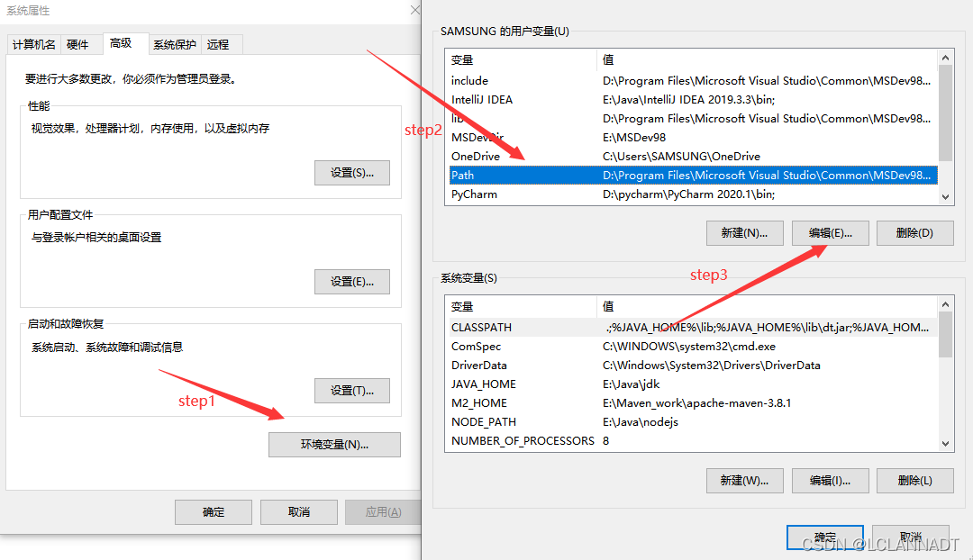Open 环境变量(N)... dialog
This screenshot has height=560, width=973.
334,445
